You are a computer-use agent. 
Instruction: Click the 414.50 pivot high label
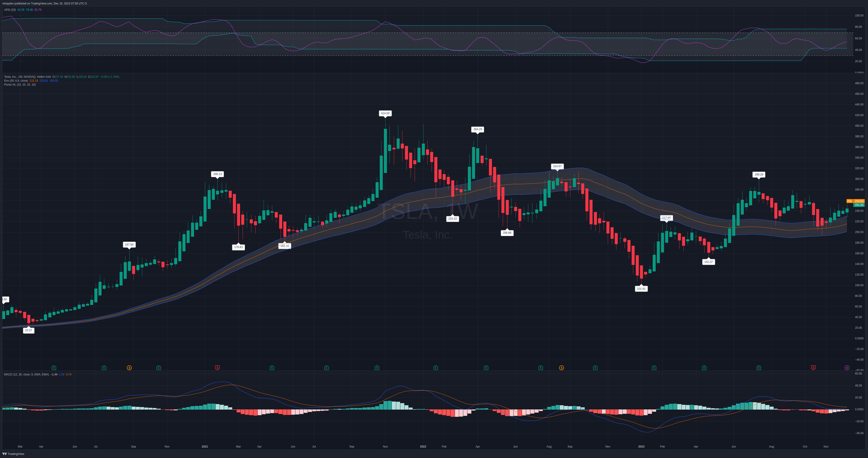[x=385, y=113]
